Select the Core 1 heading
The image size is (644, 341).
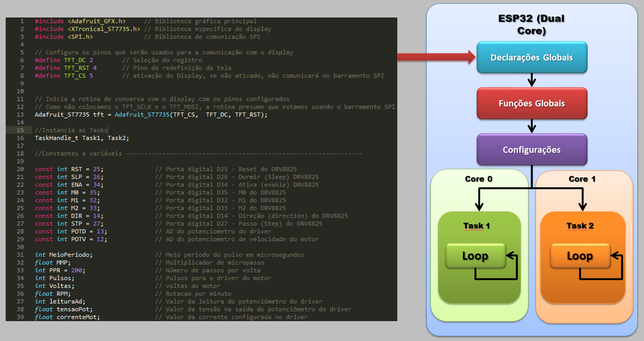[582, 179]
